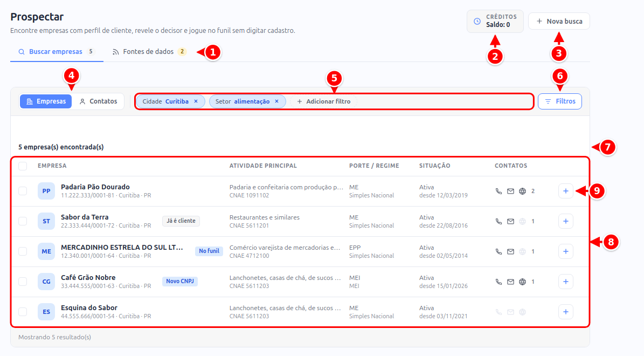This screenshot has height=356, width=644.
Task: Check the box for Café Grão Nobre
Action: point(23,282)
